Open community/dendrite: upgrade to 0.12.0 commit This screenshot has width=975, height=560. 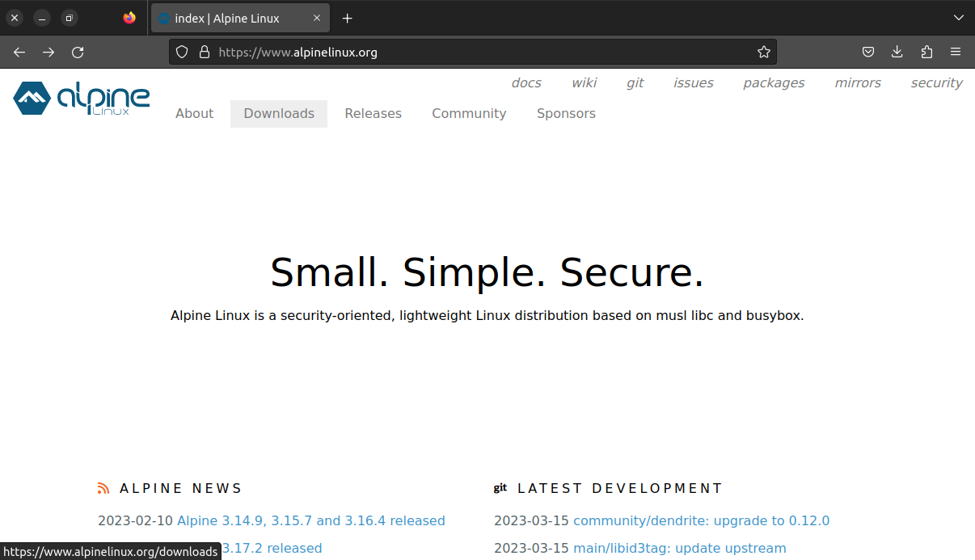point(702,520)
